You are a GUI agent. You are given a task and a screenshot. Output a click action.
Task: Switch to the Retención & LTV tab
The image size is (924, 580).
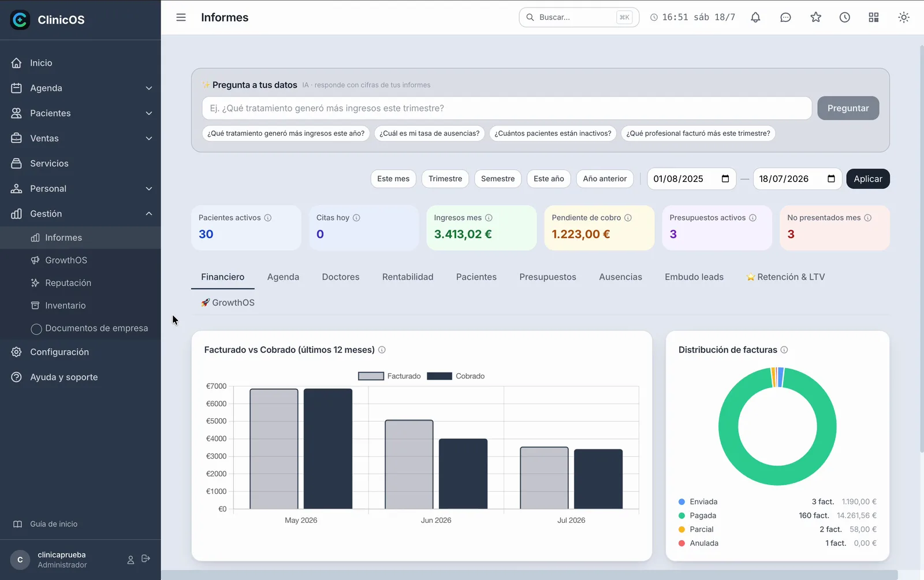[785, 277]
